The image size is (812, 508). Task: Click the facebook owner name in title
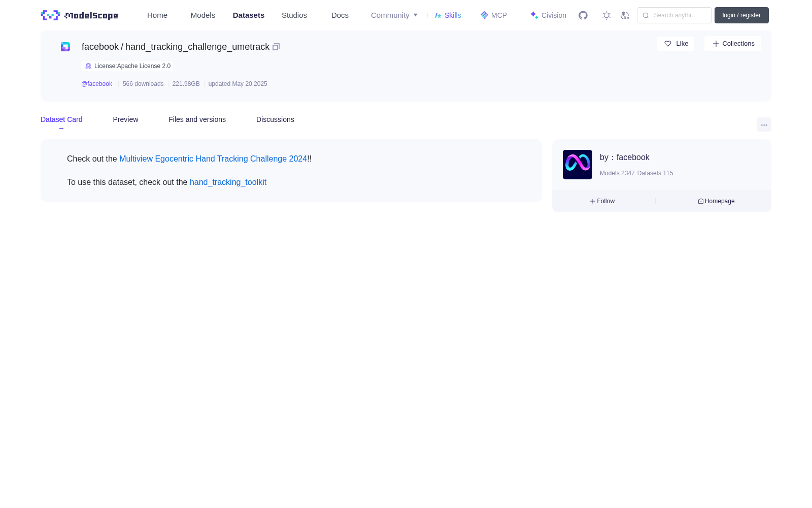(100, 47)
